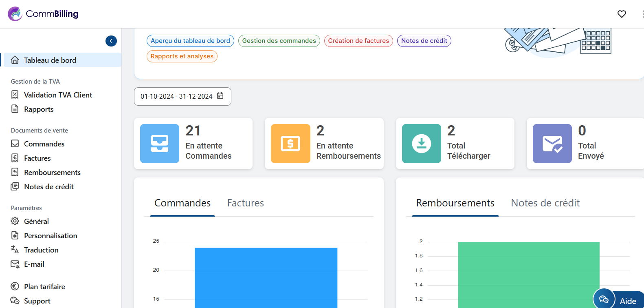Click the calendar icon in the date range
644x308 pixels.
[x=220, y=96]
